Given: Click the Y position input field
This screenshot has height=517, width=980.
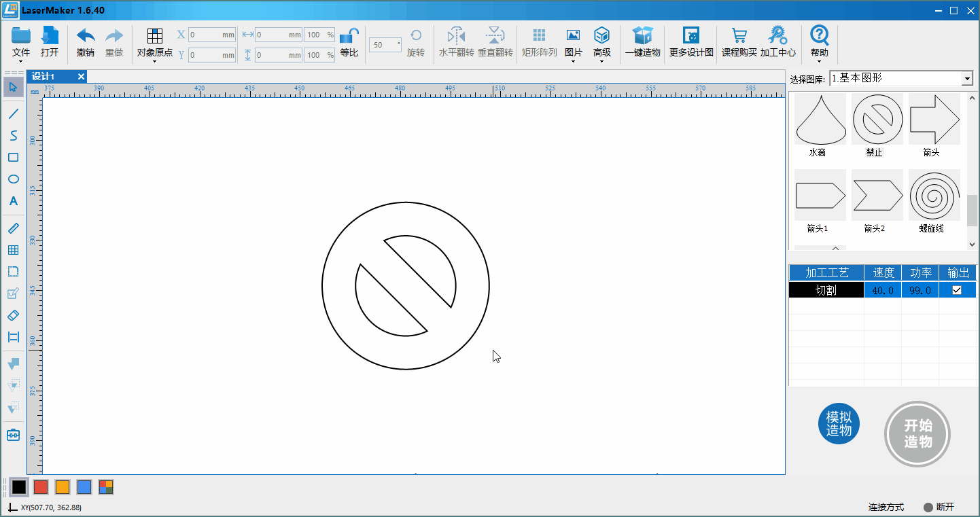Looking at the screenshot, I should tap(212, 55).
